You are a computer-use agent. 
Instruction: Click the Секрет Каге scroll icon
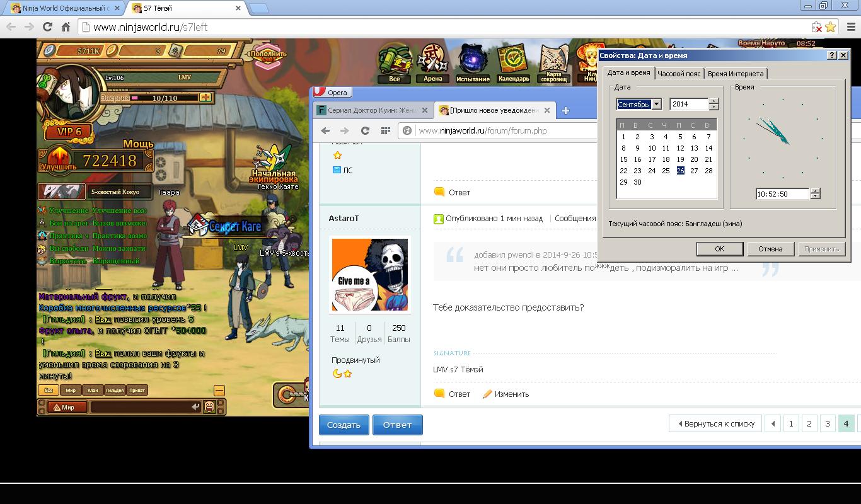coord(199,225)
